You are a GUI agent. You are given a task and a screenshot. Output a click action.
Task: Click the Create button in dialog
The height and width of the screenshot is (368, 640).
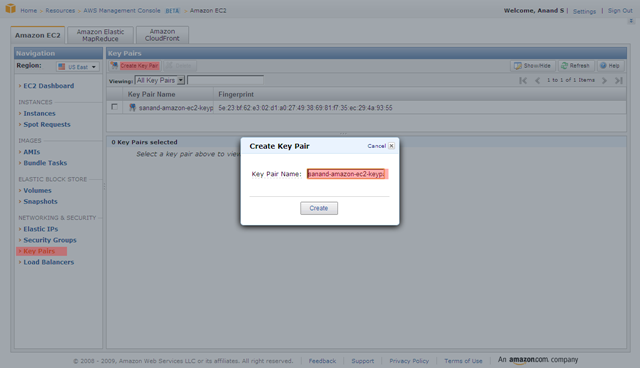tap(319, 208)
